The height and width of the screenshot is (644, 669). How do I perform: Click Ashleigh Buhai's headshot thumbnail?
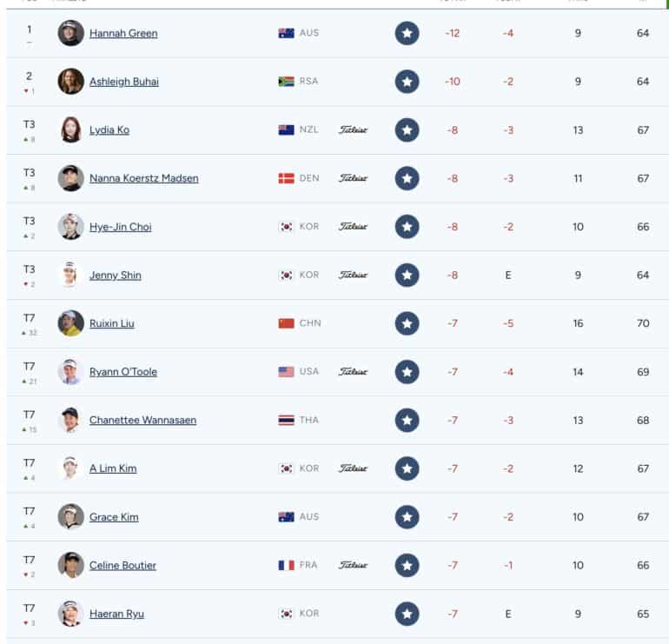(x=71, y=81)
